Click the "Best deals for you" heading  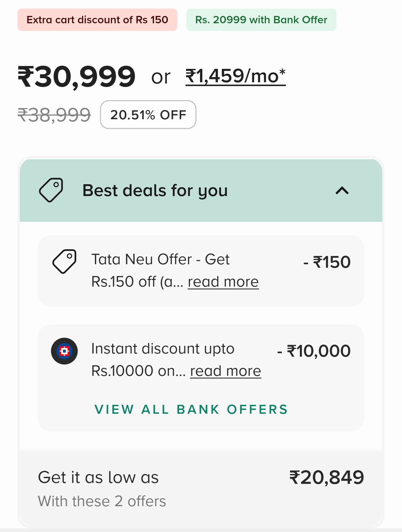(x=155, y=191)
